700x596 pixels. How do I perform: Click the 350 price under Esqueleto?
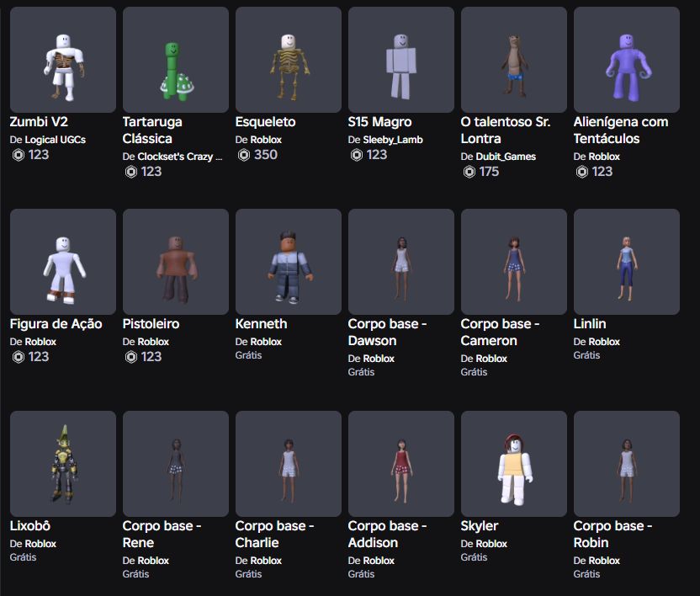[x=266, y=155]
